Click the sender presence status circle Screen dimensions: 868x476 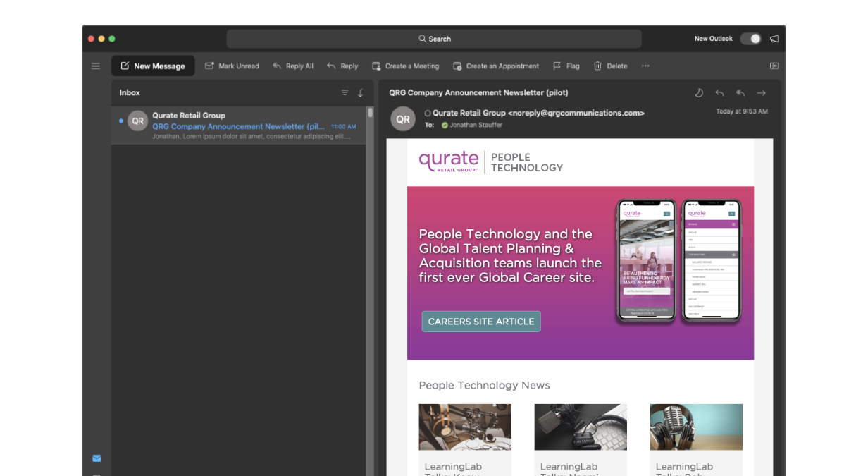(x=428, y=113)
